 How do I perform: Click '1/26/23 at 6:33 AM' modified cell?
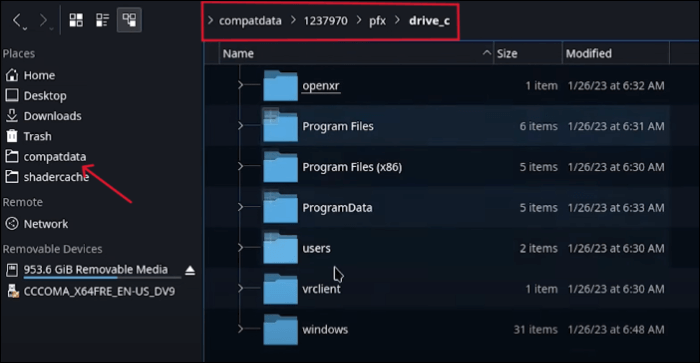[x=616, y=208]
